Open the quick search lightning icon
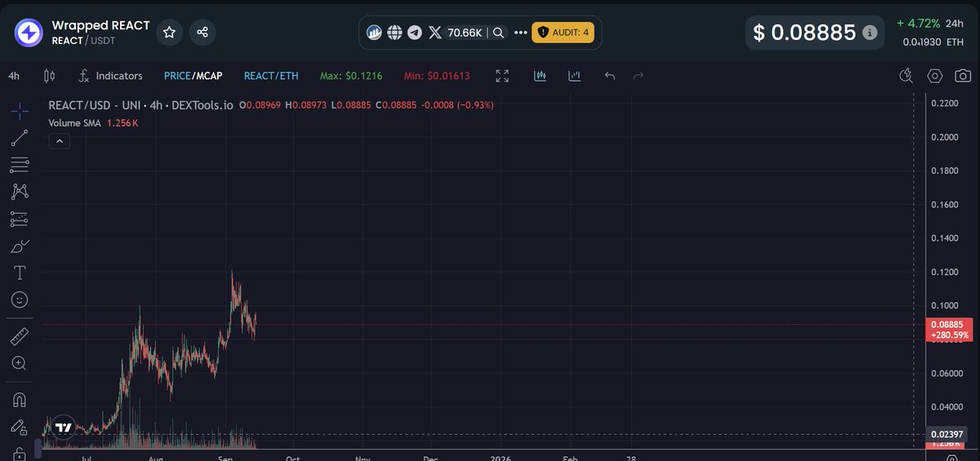This screenshot has height=461, width=980. pos(905,76)
